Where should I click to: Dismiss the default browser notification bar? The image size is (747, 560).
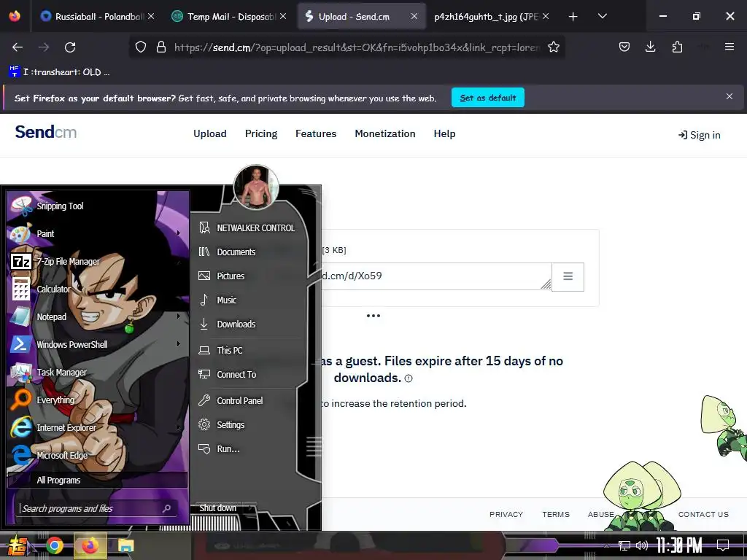[x=729, y=97]
